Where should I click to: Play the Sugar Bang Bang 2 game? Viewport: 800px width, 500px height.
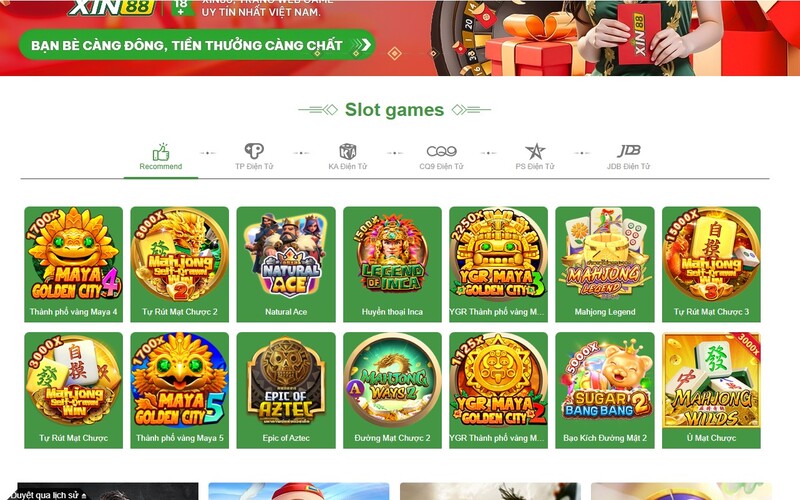tap(605, 390)
